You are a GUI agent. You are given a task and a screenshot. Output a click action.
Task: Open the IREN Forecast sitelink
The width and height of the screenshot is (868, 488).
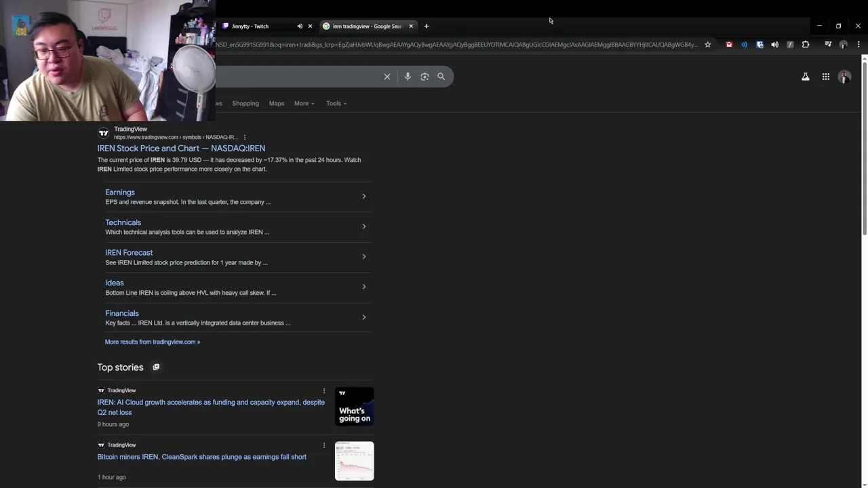(x=129, y=252)
